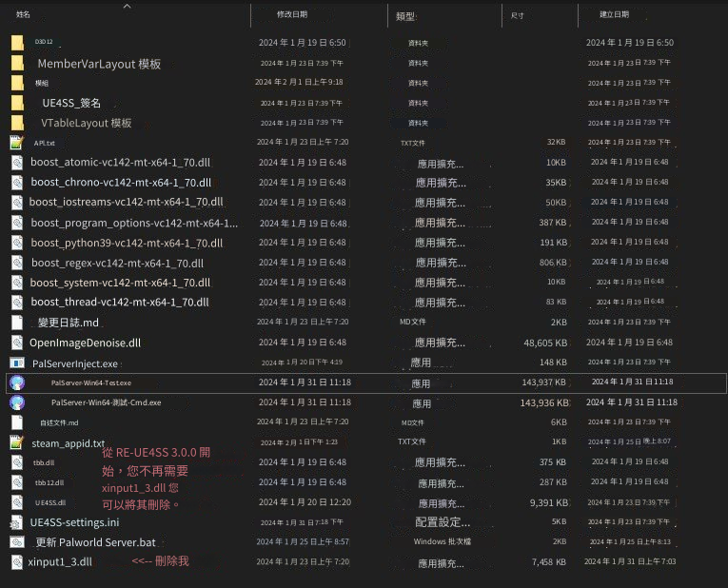Click the UE4SS-settings.ini file name
Image resolution: width=728 pixels, height=588 pixels.
point(74,522)
